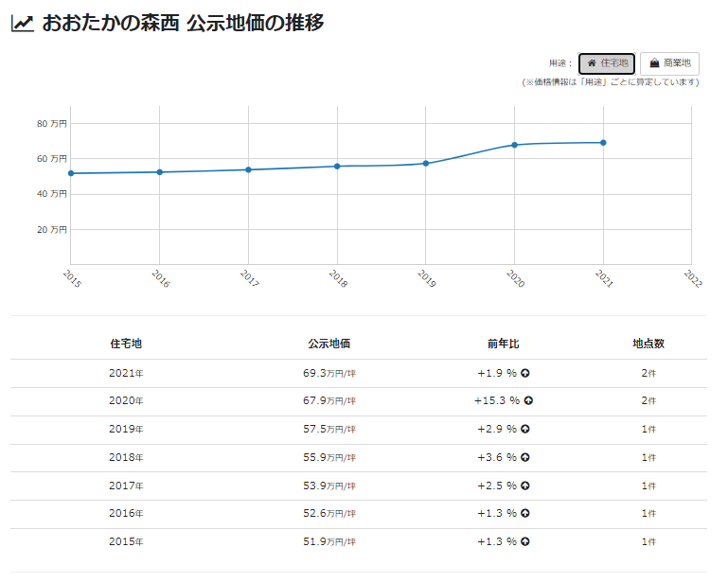
Task: Click the up-arrow icon beside +15.3 %
Action: [x=528, y=400]
